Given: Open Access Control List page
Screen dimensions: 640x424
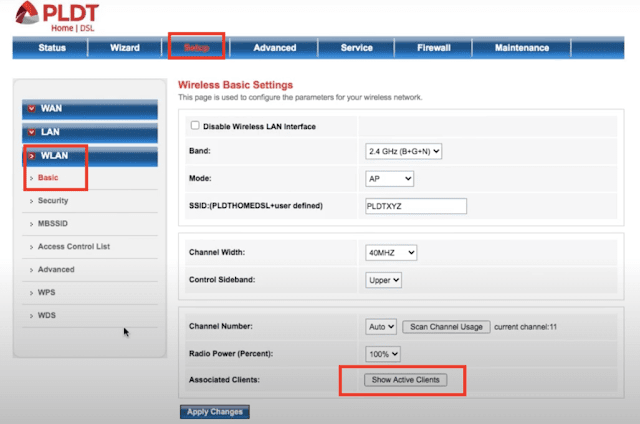Looking at the screenshot, I should click(x=74, y=246).
